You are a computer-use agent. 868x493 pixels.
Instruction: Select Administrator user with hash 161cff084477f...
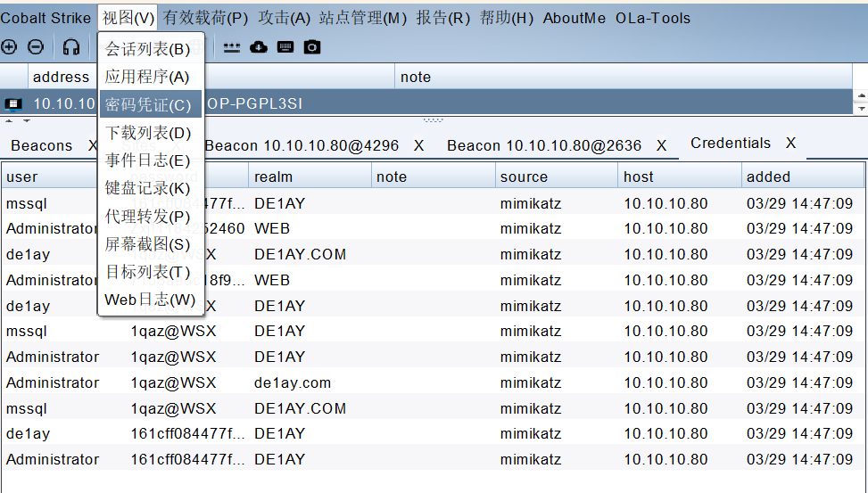[53, 459]
